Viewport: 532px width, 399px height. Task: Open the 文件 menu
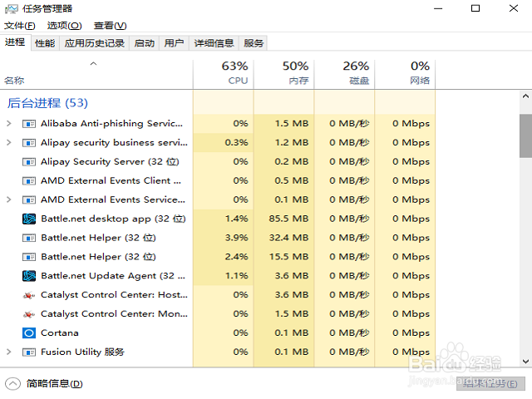[x=19, y=26]
